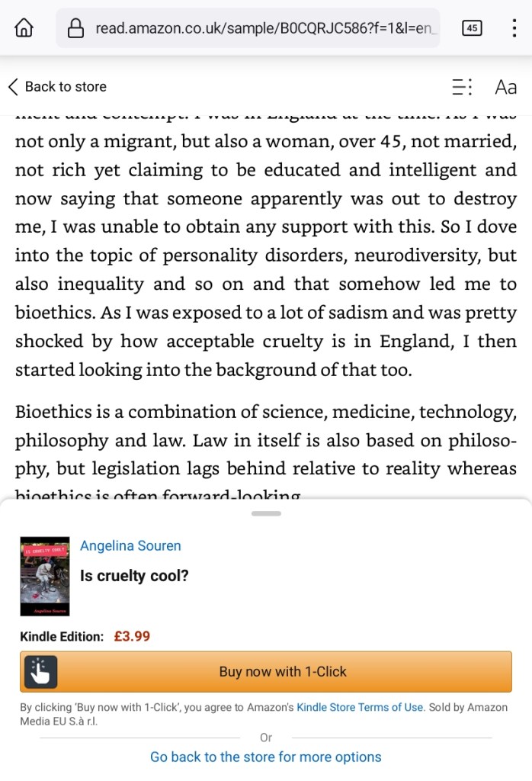The image size is (532, 781).
Task: Open the browser three-dot menu
Action: coord(513,29)
